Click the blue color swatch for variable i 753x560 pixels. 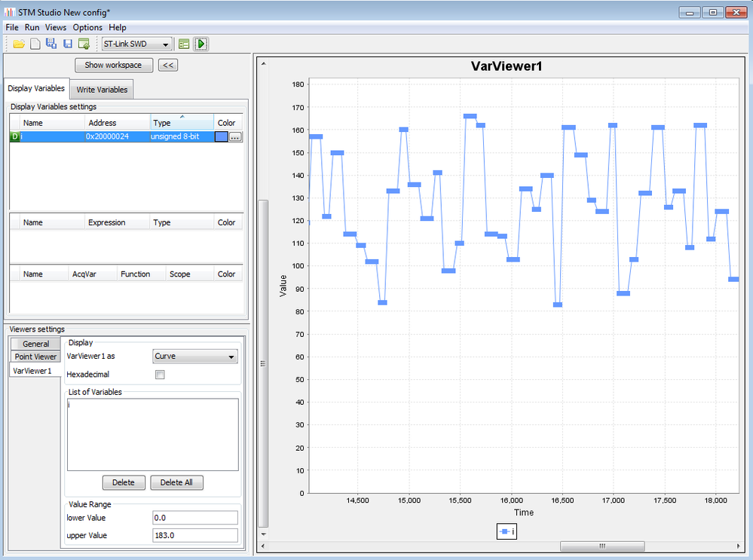tap(221, 137)
